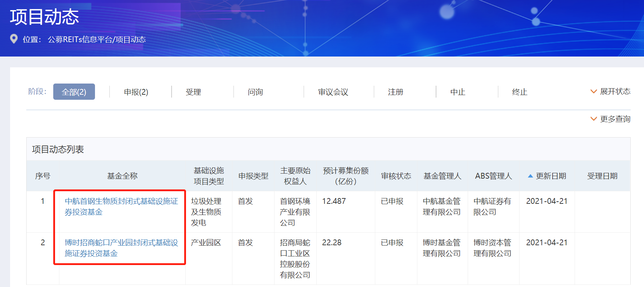Select the 终止 stage tab
This screenshot has width=644, height=287.
(x=520, y=92)
